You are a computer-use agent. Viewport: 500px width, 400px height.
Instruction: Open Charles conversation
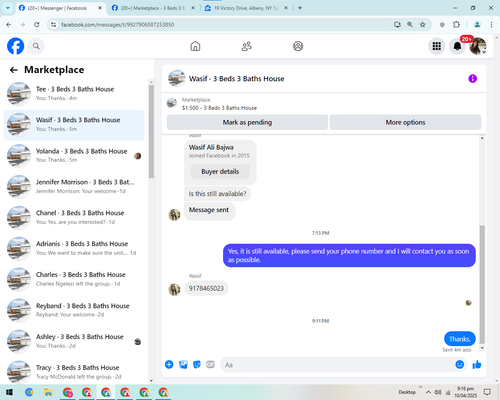click(x=74, y=279)
